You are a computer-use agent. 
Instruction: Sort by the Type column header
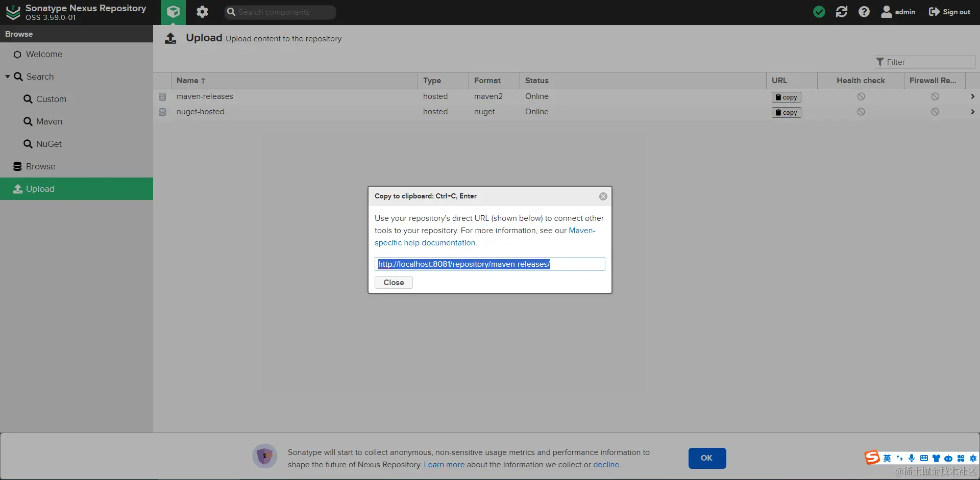pyautogui.click(x=443, y=81)
